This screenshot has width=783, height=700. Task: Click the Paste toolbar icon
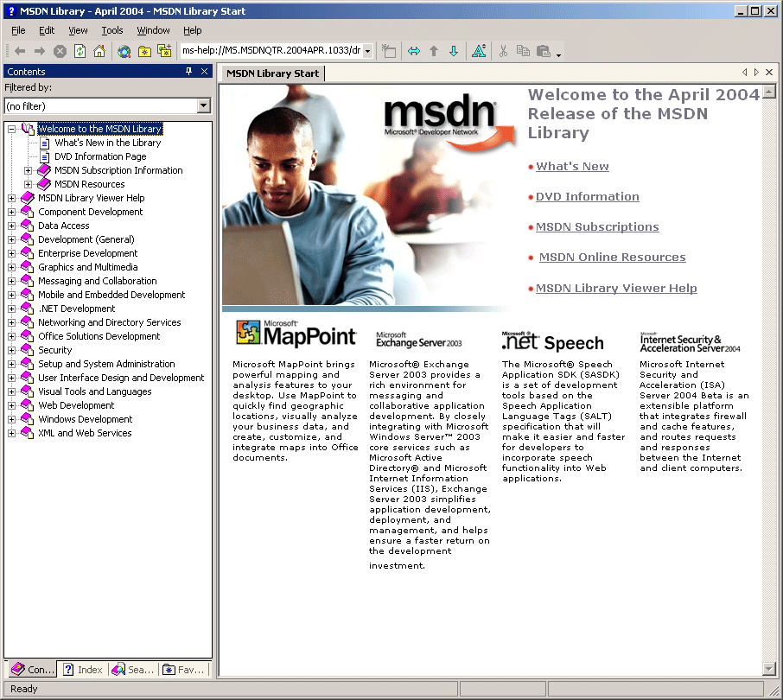point(544,51)
